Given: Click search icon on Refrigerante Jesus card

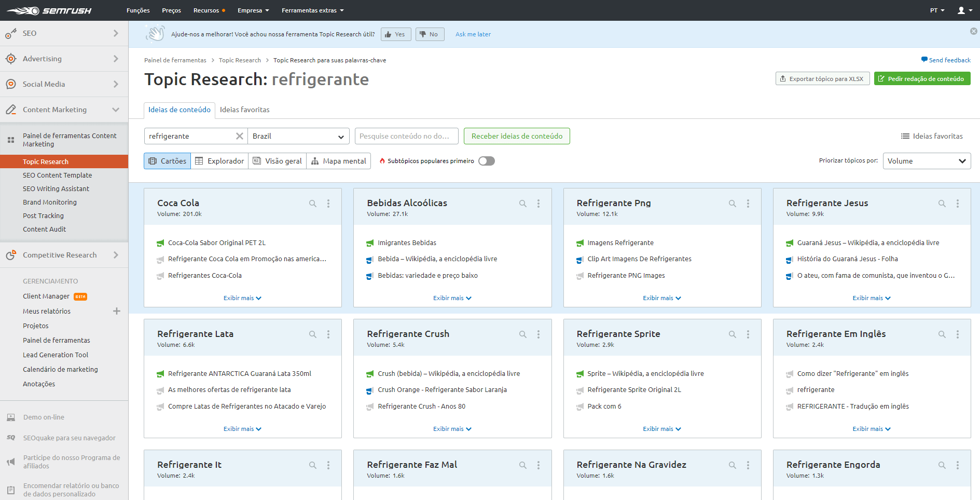Looking at the screenshot, I should click(942, 204).
